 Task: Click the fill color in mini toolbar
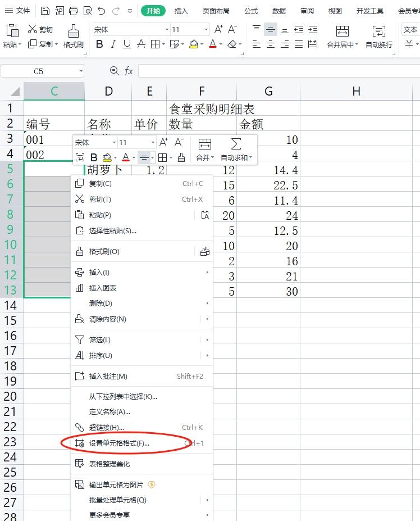point(107,157)
